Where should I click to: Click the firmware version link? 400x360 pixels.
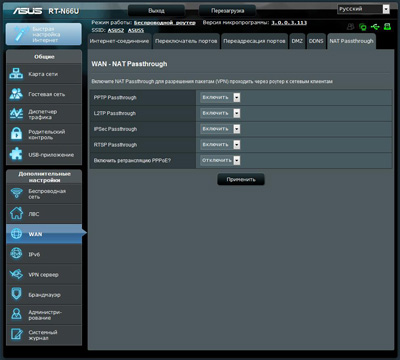[289, 23]
